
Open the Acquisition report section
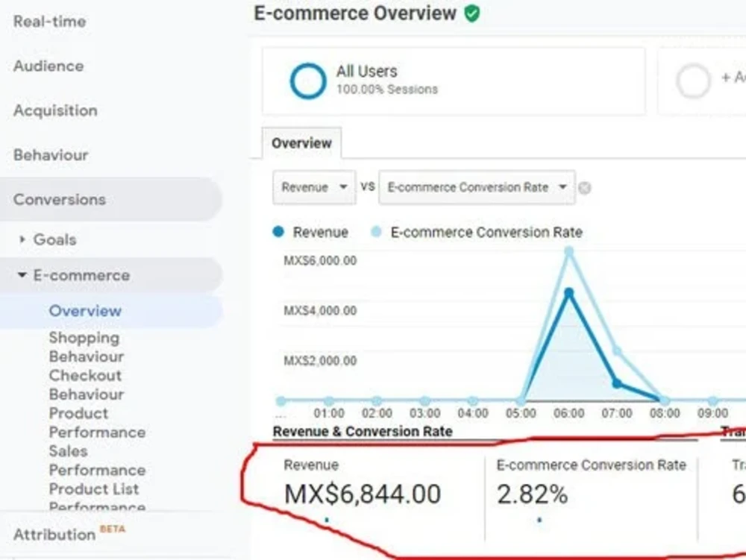point(55,110)
